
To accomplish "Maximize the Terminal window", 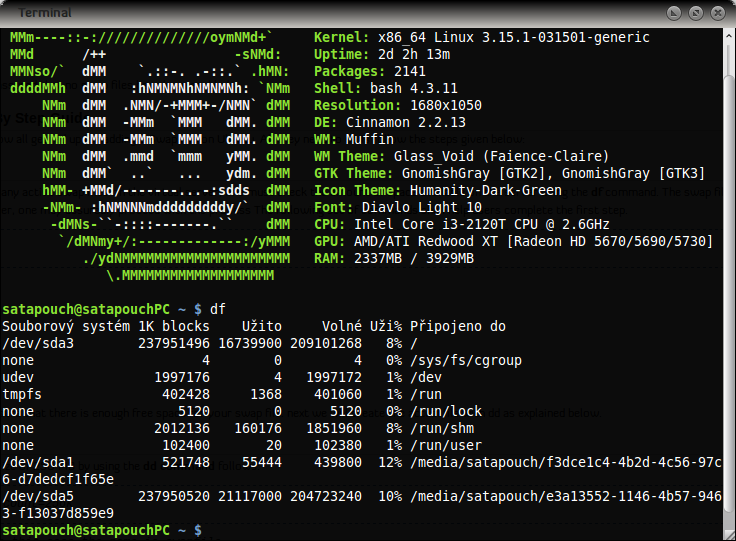I will pos(696,13).
